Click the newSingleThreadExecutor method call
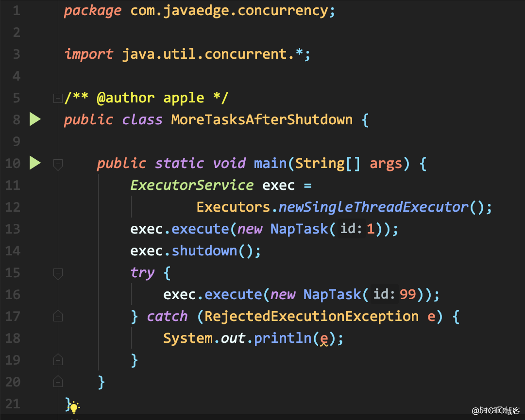The width and height of the screenshot is (525, 420). (x=373, y=207)
